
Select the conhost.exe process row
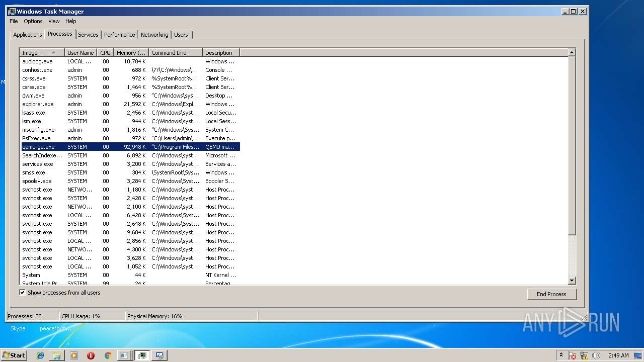(130, 70)
